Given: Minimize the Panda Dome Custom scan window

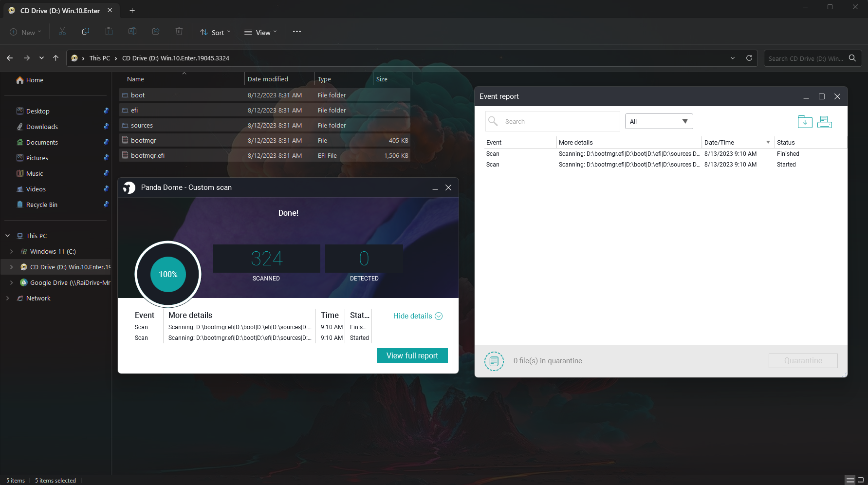Looking at the screenshot, I should click(x=435, y=188).
